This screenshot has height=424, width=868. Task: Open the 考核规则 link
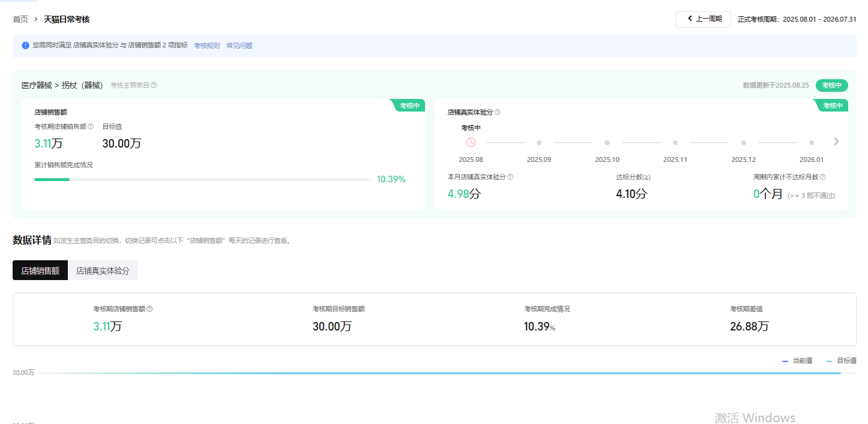(206, 46)
